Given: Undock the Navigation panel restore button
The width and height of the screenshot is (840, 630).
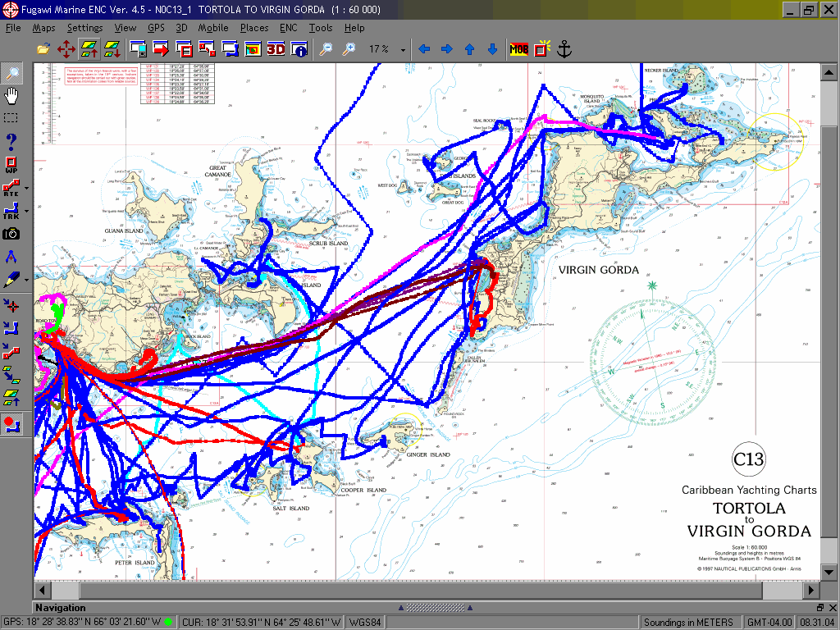Looking at the screenshot, I should click(820, 608).
